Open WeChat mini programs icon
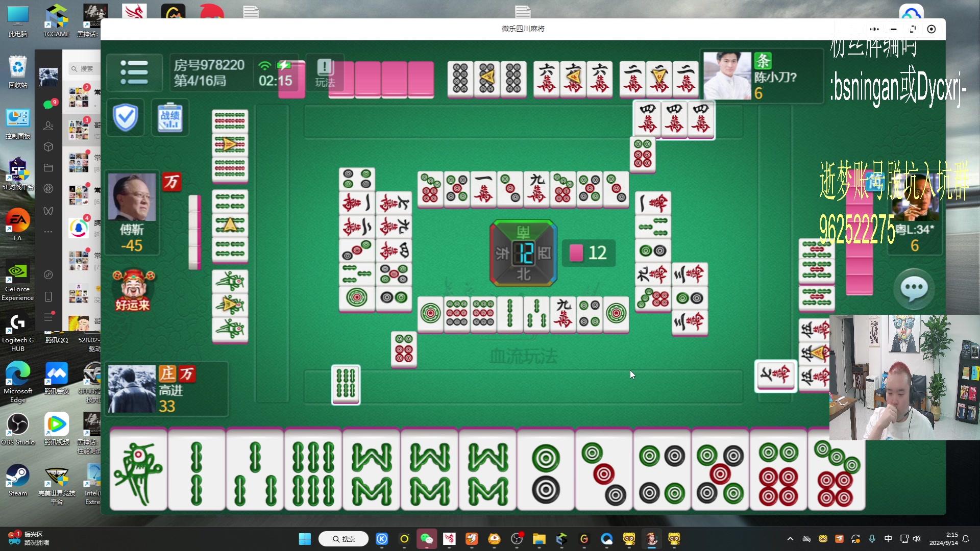 point(48,275)
